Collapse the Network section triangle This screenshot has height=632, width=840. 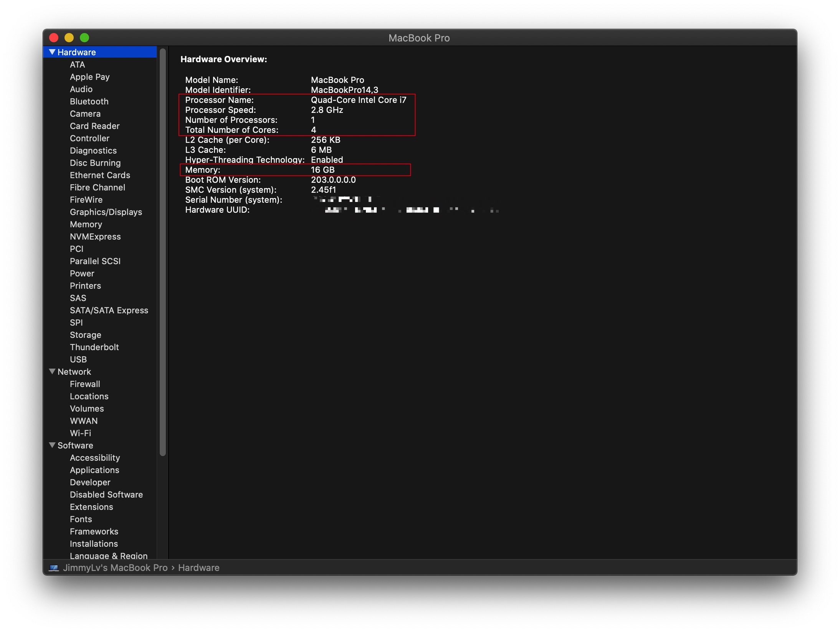pyautogui.click(x=52, y=371)
